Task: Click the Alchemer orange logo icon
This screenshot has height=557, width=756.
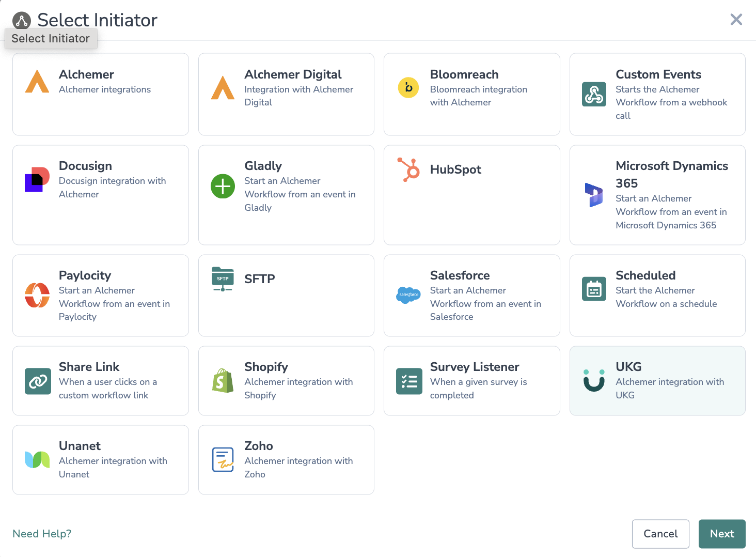Action: [37, 82]
